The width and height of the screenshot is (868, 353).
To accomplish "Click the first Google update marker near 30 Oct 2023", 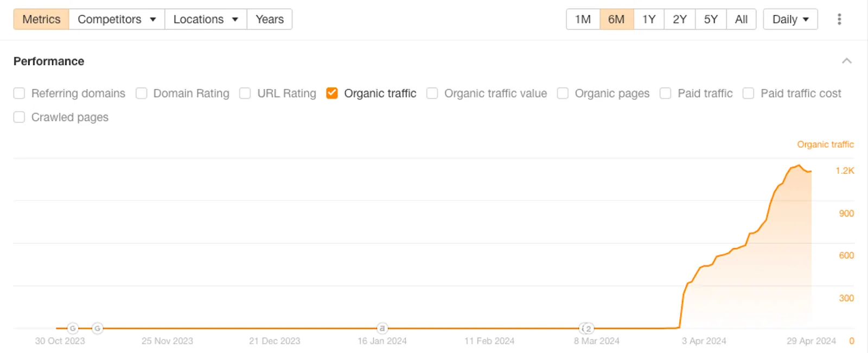I will (x=73, y=328).
